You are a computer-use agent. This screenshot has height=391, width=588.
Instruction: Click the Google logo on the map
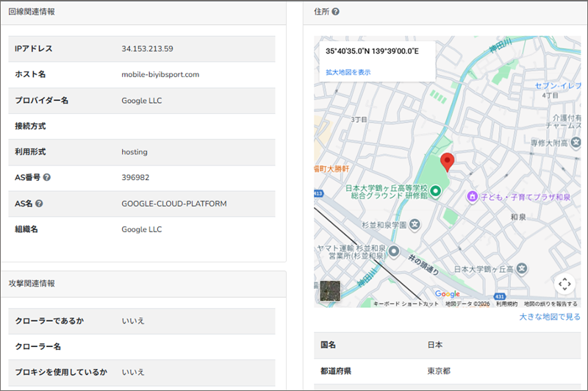click(447, 294)
